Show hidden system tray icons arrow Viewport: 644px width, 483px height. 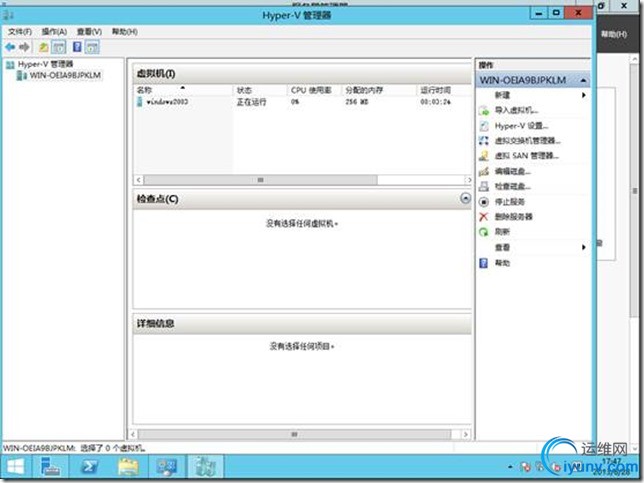click(511, 467)
